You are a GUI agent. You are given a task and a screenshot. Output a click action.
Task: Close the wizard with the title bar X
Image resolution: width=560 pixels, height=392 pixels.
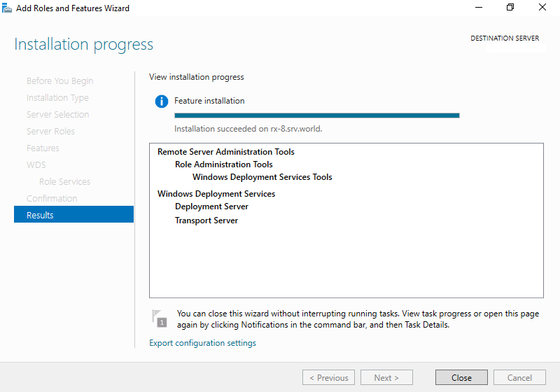pos(542,8)
